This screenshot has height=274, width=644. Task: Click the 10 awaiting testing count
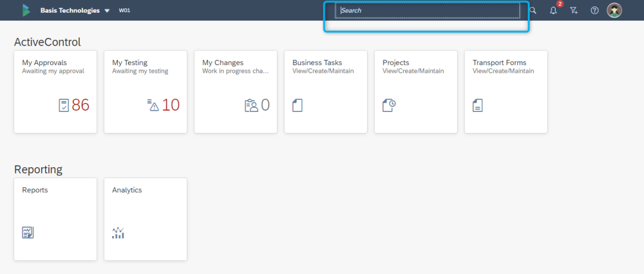coord(171,105)
